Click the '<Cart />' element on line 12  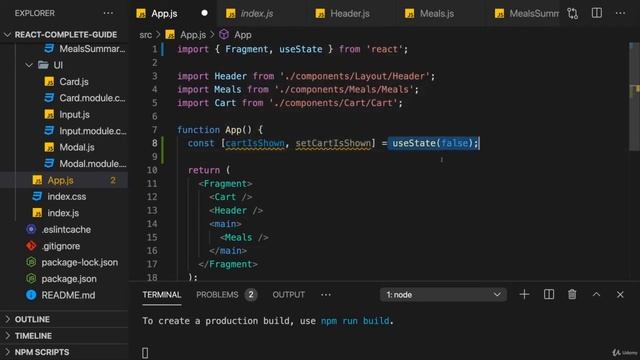[231, 197]
